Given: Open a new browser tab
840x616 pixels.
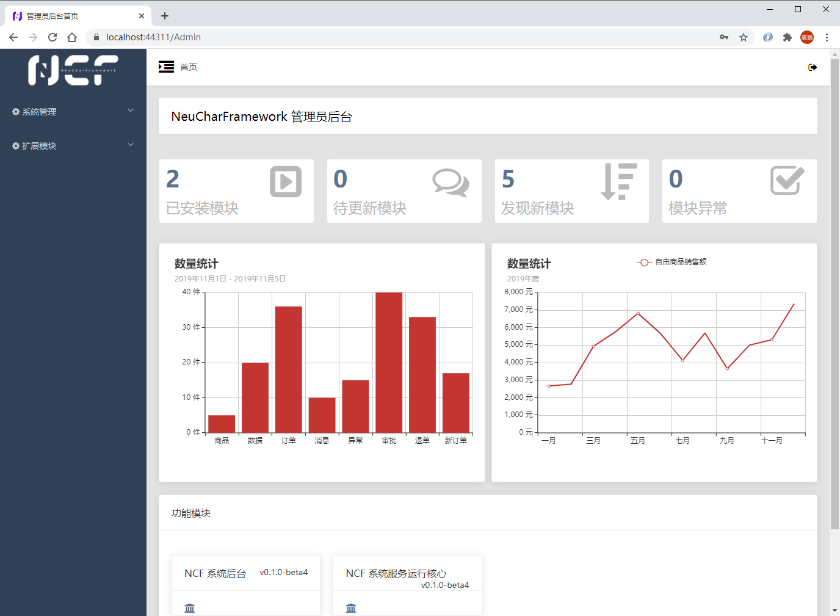Looking at the screenshot, I should (165, 16).
